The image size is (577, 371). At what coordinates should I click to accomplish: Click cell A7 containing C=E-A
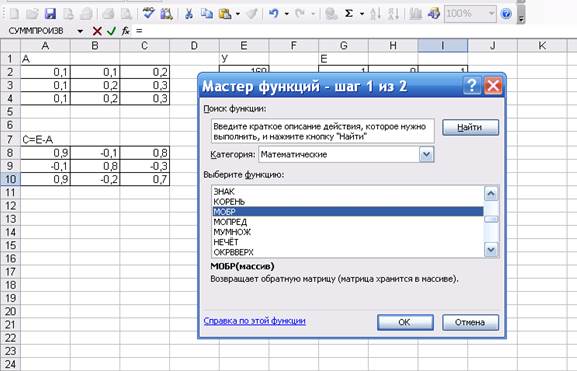(x=45, y=139)
